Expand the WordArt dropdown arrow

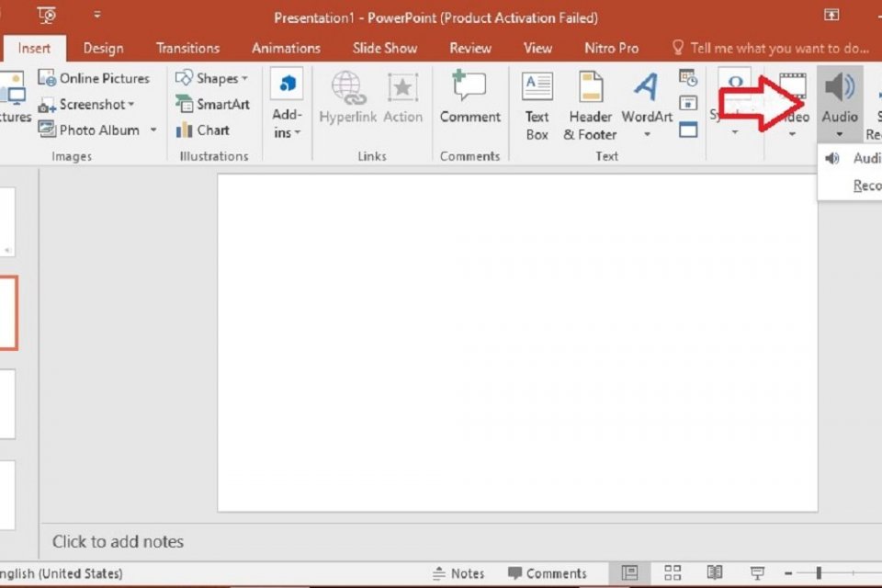tap(647, 134)
